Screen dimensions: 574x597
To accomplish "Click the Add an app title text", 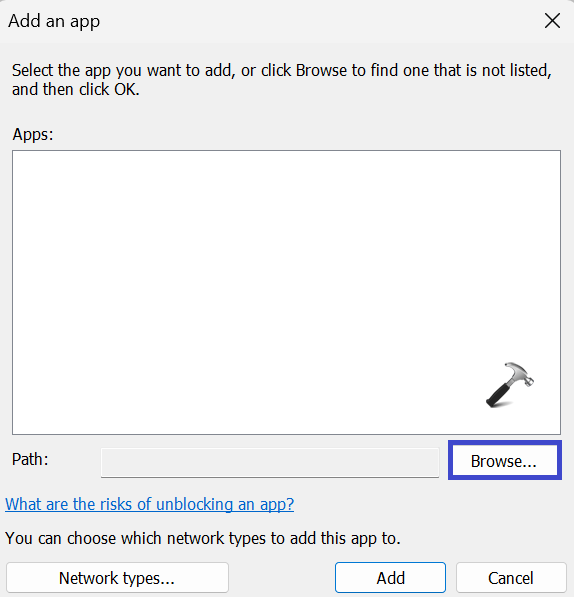I will (x=54, y=21).
